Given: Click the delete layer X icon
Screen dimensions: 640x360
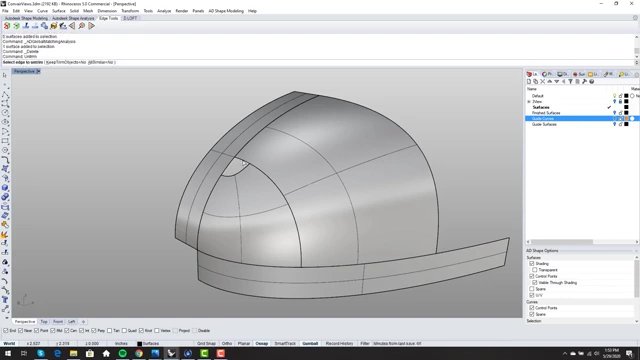Looking at the screenshot, I should coord(542,82).
